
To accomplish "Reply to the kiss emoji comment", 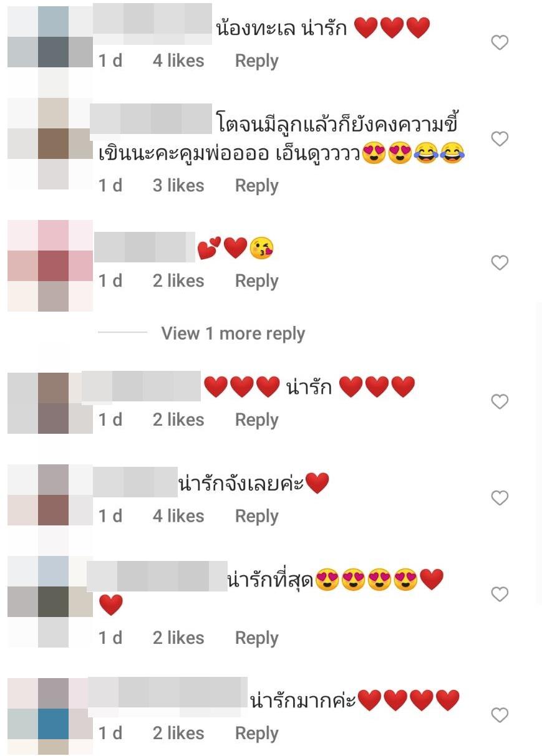I will click(x=256, y=281).
